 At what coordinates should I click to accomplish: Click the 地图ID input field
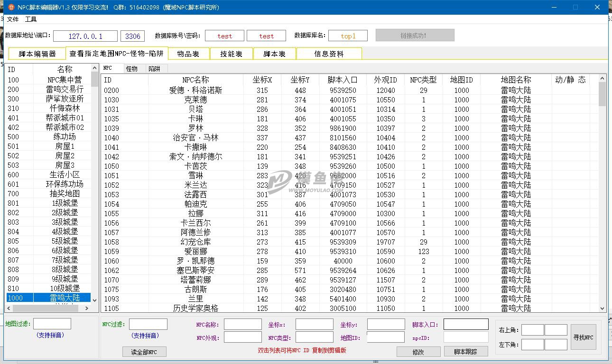coord(386,337)
